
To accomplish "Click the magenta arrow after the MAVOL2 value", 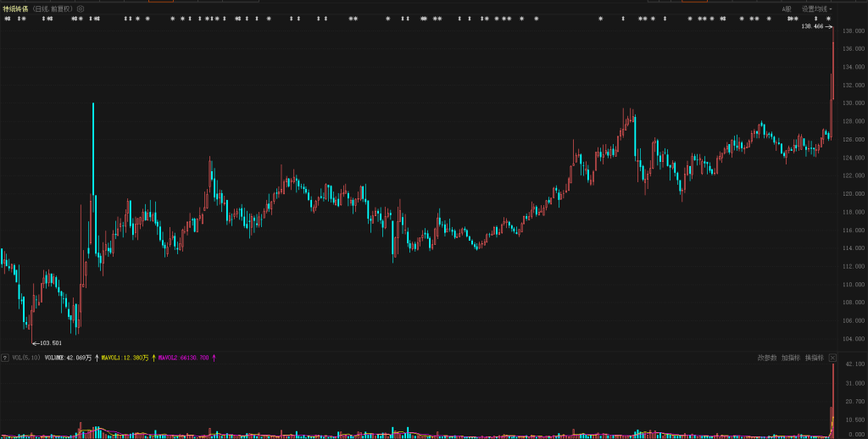I will (x=214, y=358).
